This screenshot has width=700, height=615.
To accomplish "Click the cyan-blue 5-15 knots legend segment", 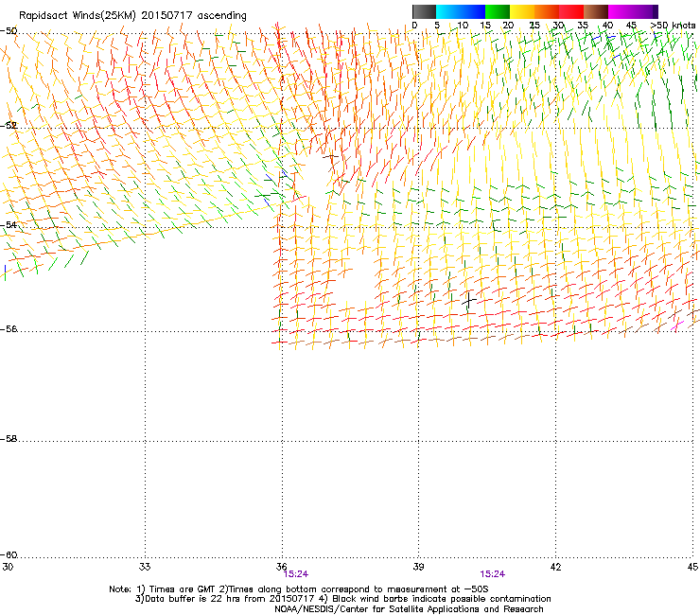I will pyautogui.click(x=461, y=11).
